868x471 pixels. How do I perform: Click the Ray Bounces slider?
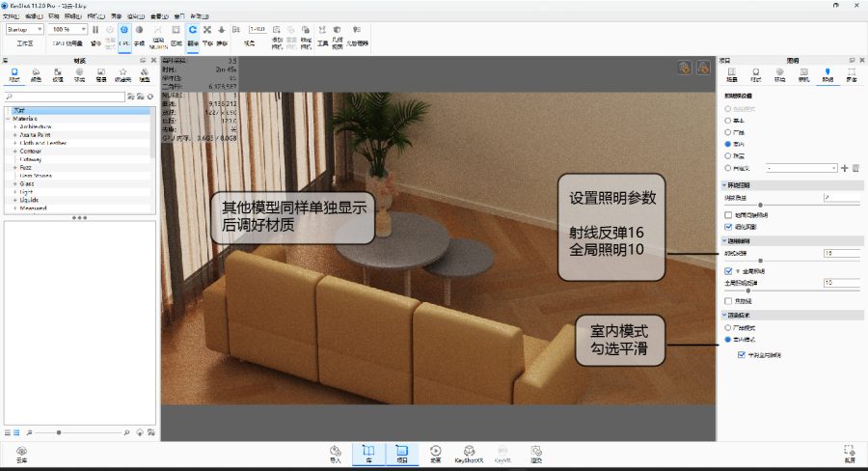[762, 261]
